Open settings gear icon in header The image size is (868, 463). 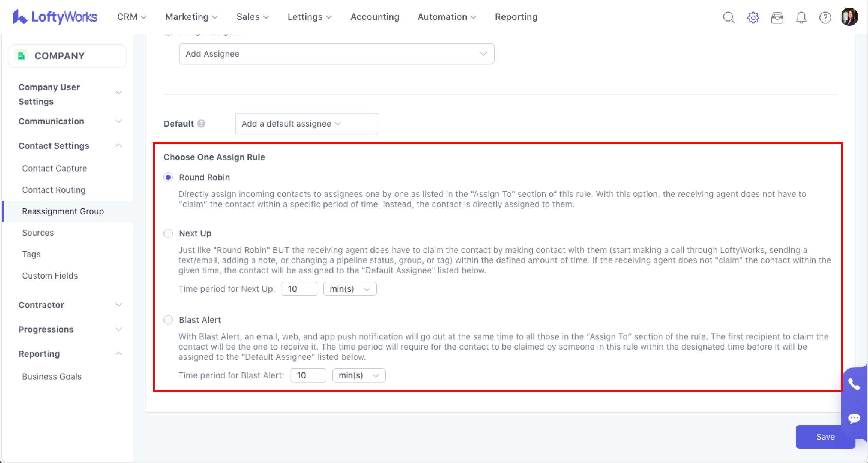(x=753, y=17)
